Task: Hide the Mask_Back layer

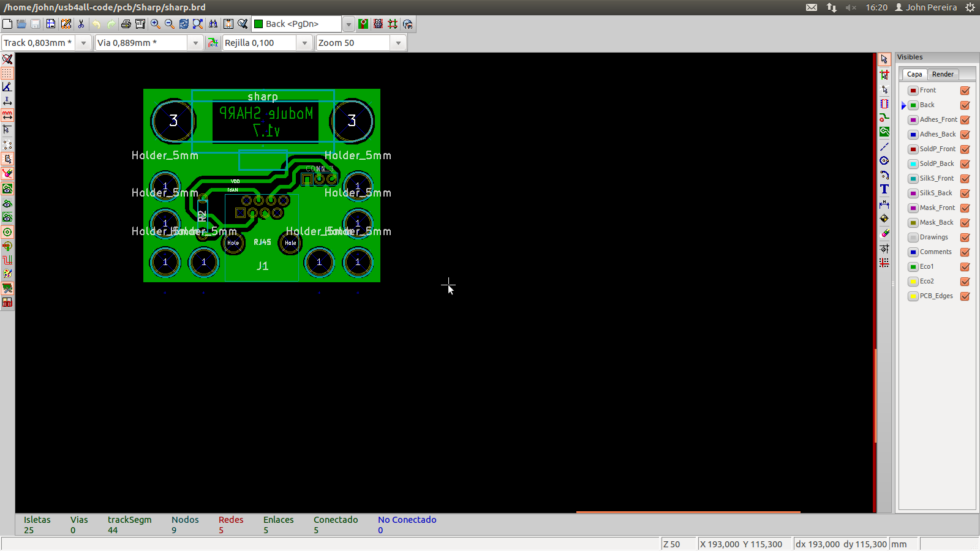Action: point(965,223)
